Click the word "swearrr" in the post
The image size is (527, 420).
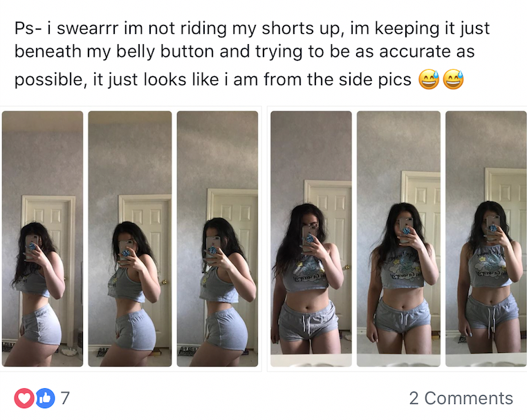point(88,30)
